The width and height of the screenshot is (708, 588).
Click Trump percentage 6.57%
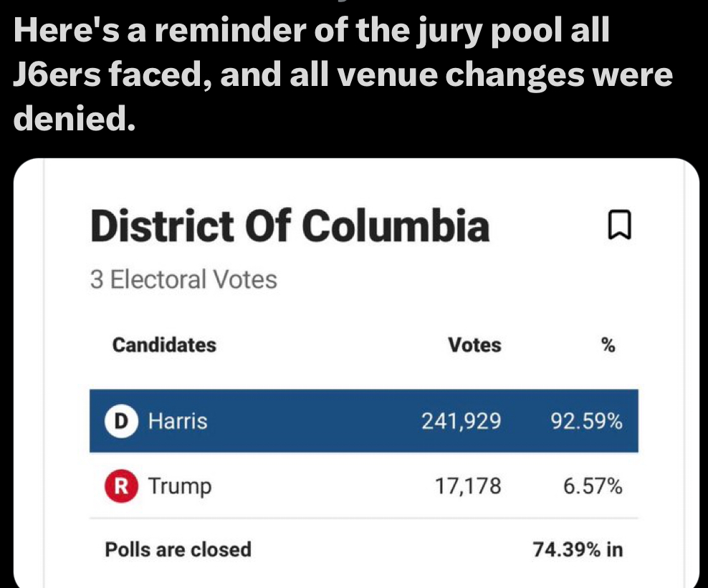coord(593,486)
